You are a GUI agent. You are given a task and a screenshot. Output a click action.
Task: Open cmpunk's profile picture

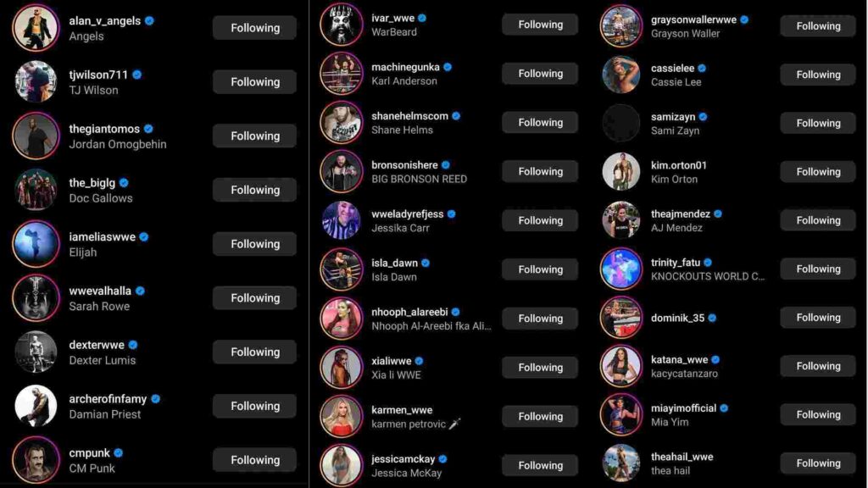pos(36,460)
